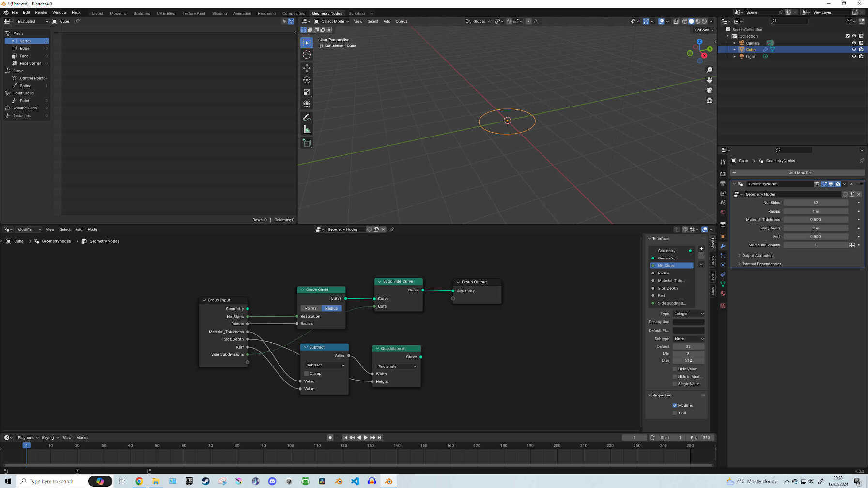
Task: Click the zoom viewport magnifier icon
Action: [709, 70]
